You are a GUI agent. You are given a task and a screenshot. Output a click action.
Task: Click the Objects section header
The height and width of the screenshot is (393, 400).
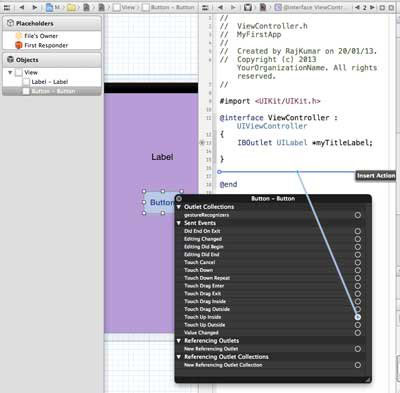[52, 60]
